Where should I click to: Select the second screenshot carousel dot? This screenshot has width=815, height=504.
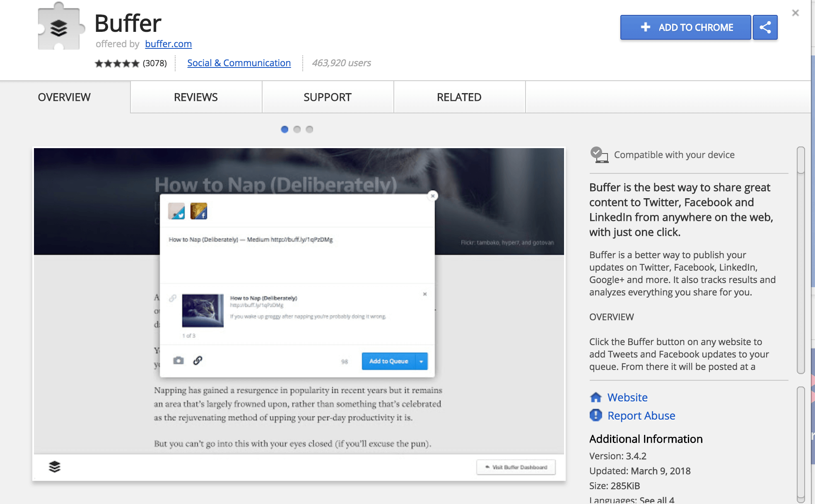coord(297,130)
